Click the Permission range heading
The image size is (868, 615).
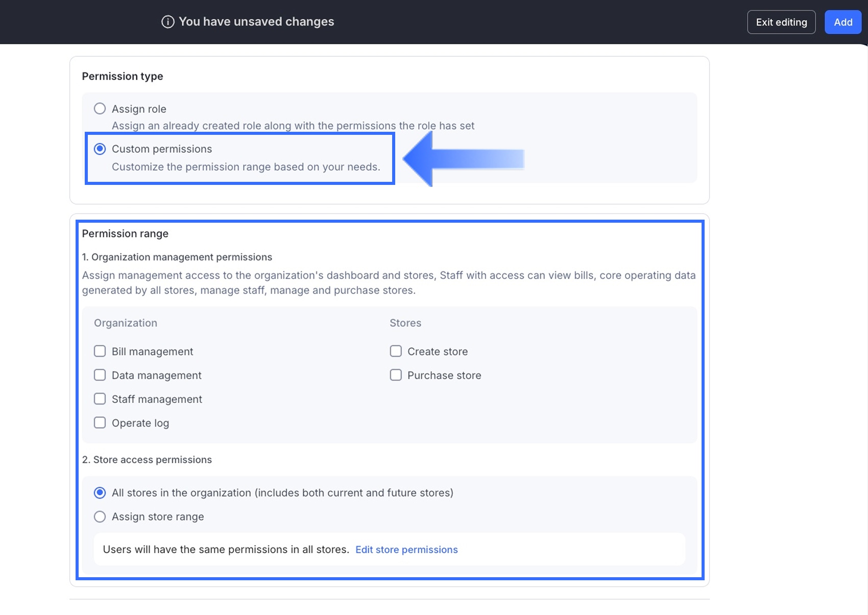coord(125,233)
